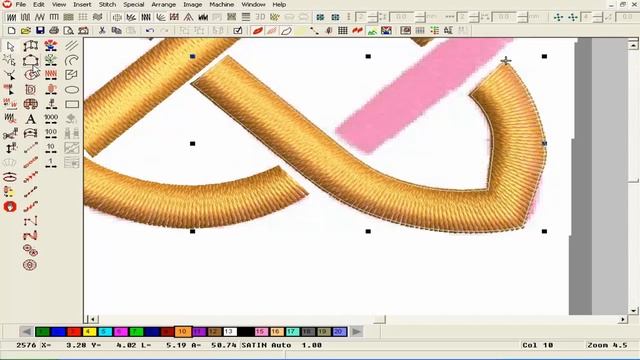Click the 'D' complex fill tool icon
The width and height of the screenshot is (640, 360).
pyautogui.click(x=31, y=90)
